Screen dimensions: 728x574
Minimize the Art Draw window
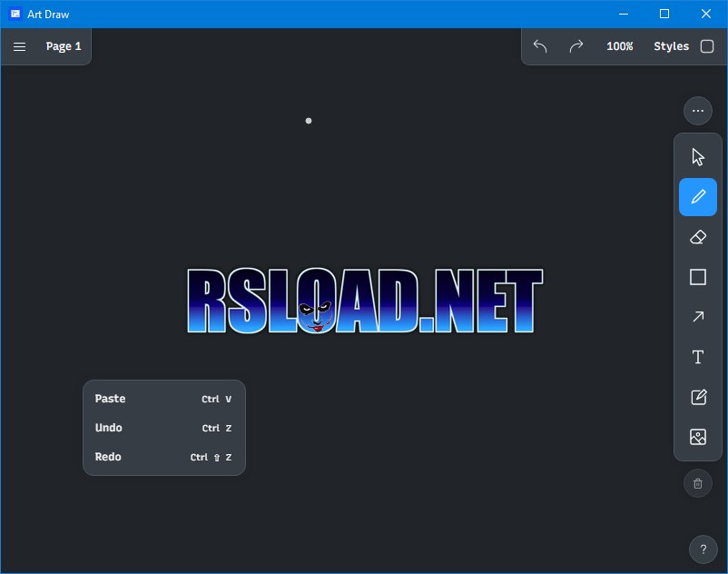624,14
